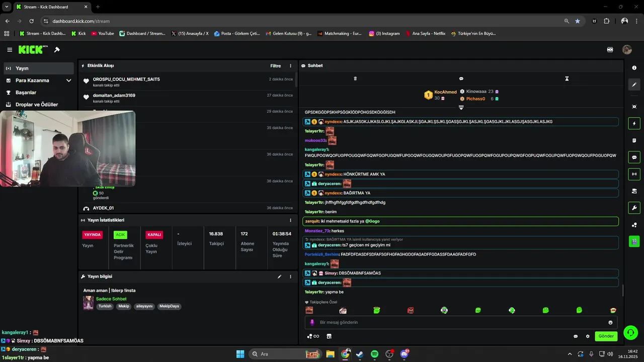Click KocAhmed in chat leaderboard

[445, 92]
